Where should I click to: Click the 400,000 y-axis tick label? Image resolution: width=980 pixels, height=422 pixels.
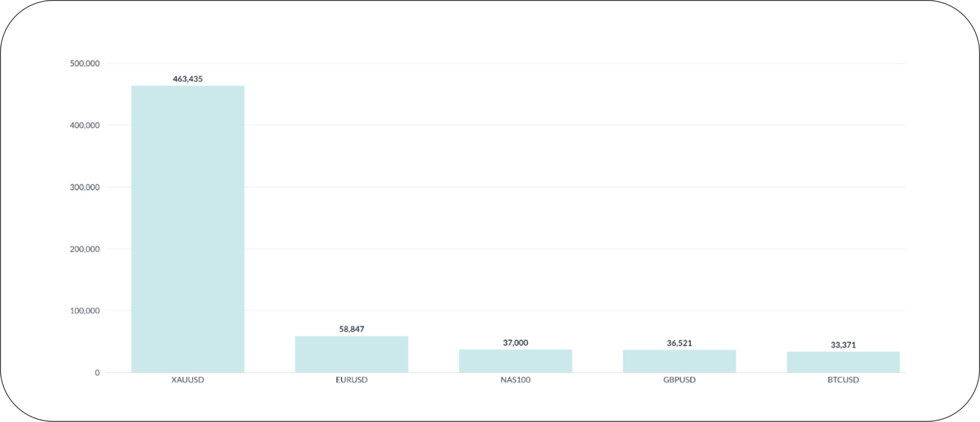point(85,125)
